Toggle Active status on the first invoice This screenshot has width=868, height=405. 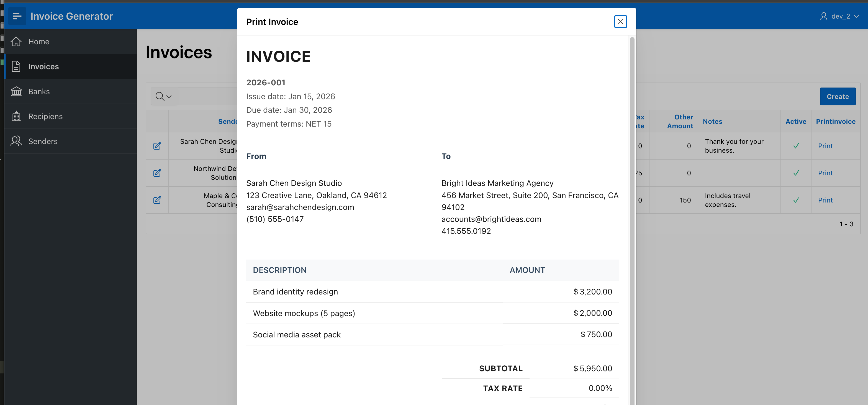[x=795, y=146]
